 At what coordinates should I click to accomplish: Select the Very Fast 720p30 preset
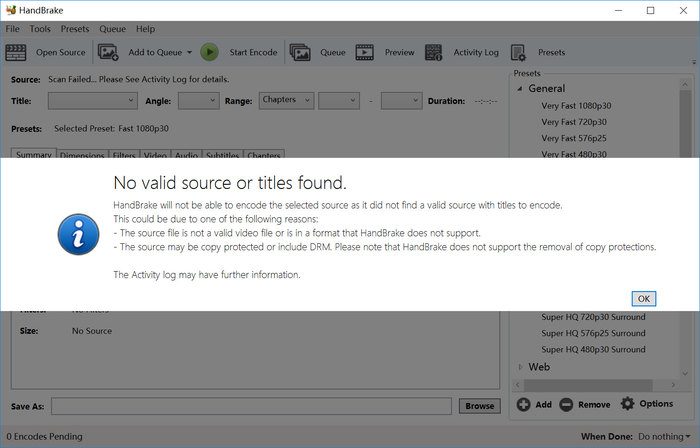(574, 122)
